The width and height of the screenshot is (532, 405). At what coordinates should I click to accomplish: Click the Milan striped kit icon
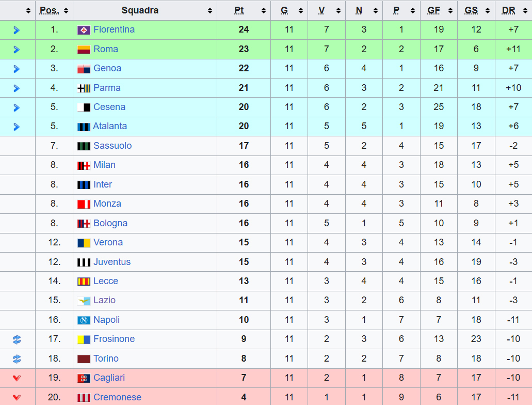click(x=84, y=165)
